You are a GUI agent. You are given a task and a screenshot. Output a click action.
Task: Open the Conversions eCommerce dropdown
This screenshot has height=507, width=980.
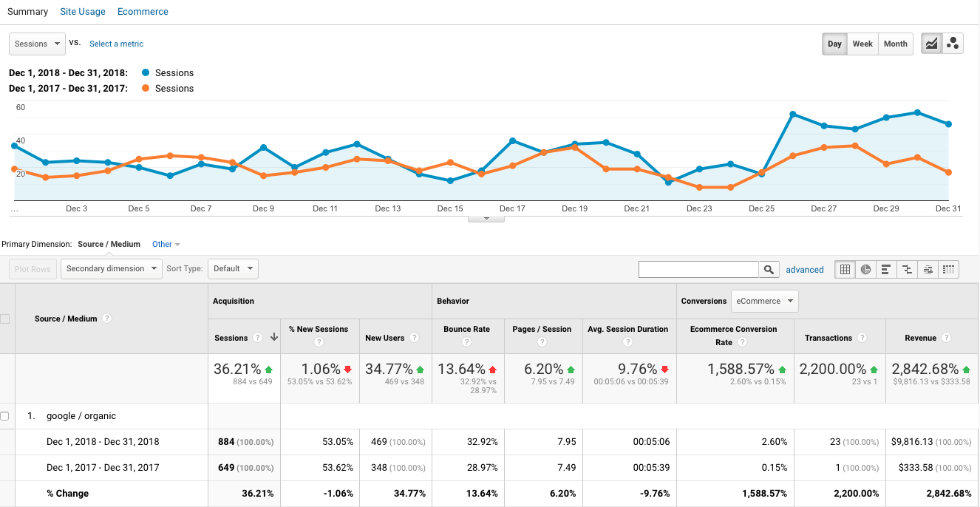tap(764, 301)
